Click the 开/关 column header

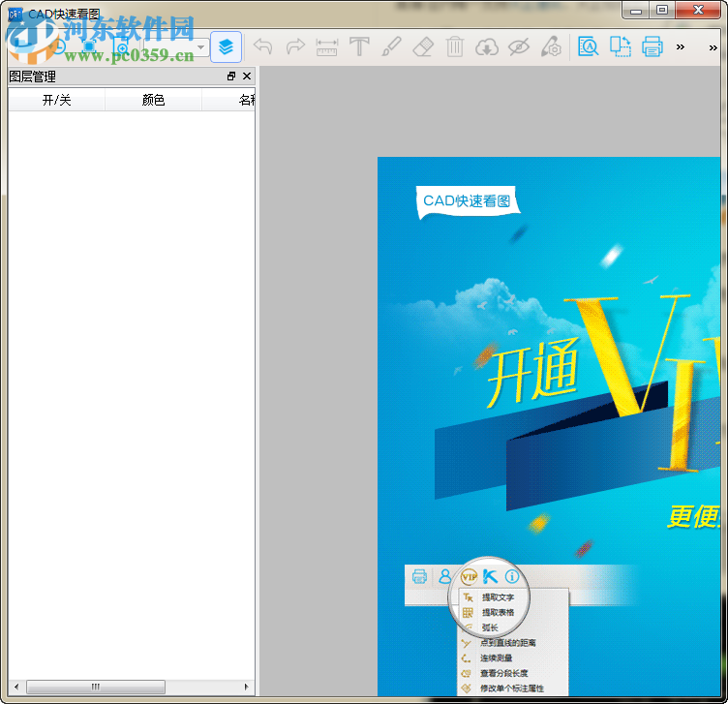pos(56,100)
